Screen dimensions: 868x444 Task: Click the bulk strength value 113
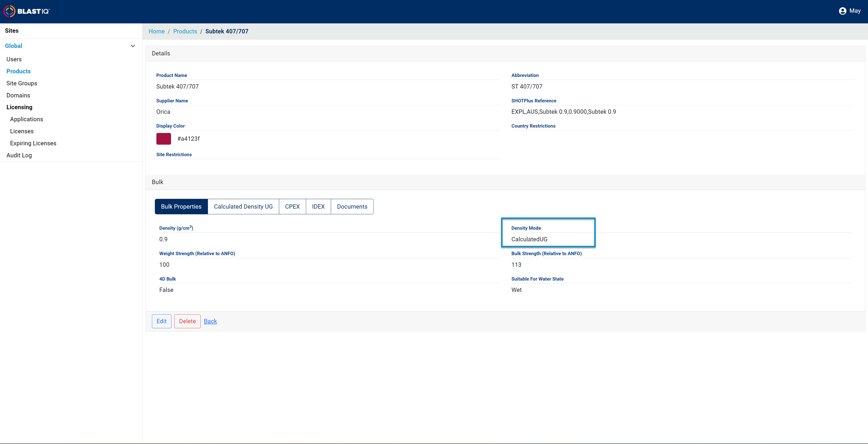(516, 265)
